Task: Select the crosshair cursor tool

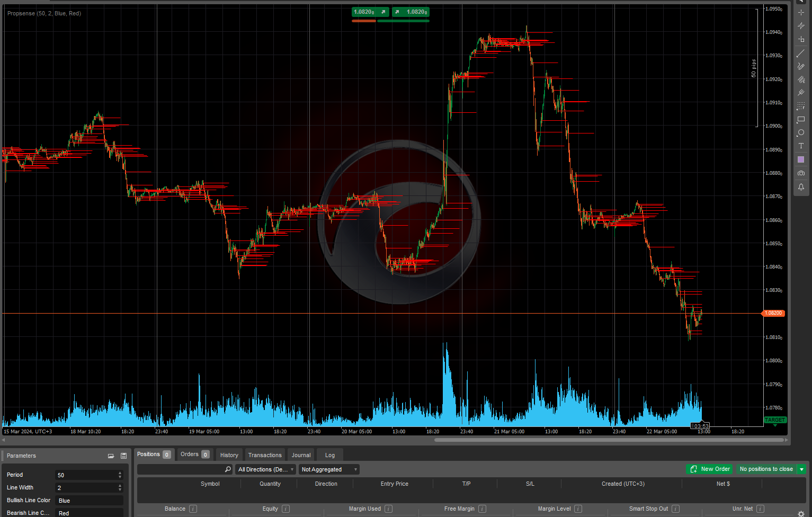Action: tap(801, 12)
